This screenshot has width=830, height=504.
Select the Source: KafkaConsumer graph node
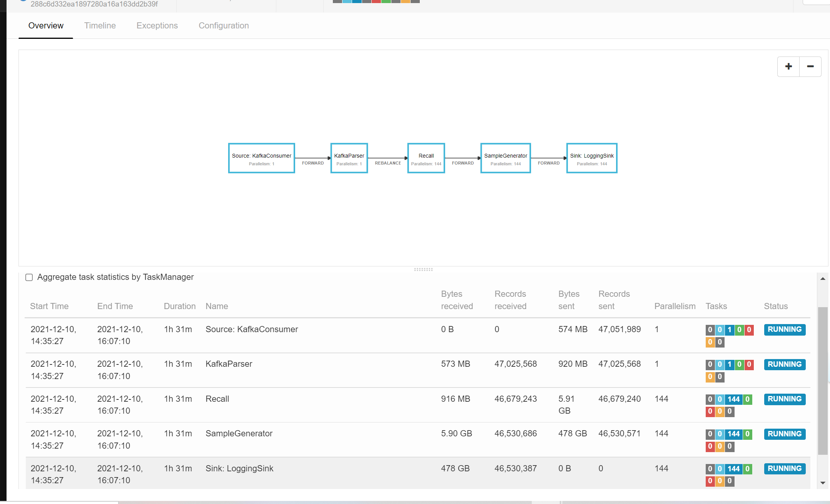click(261, 158)
